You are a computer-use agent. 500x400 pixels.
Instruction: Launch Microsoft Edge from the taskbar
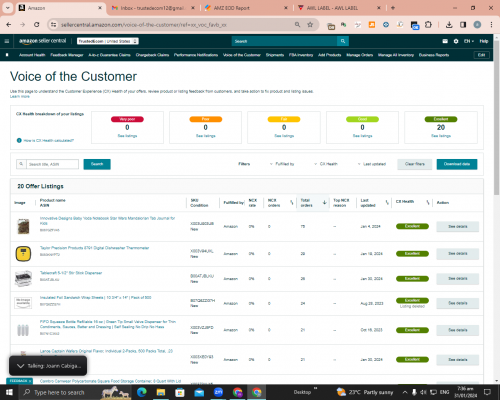pos(142,392)
